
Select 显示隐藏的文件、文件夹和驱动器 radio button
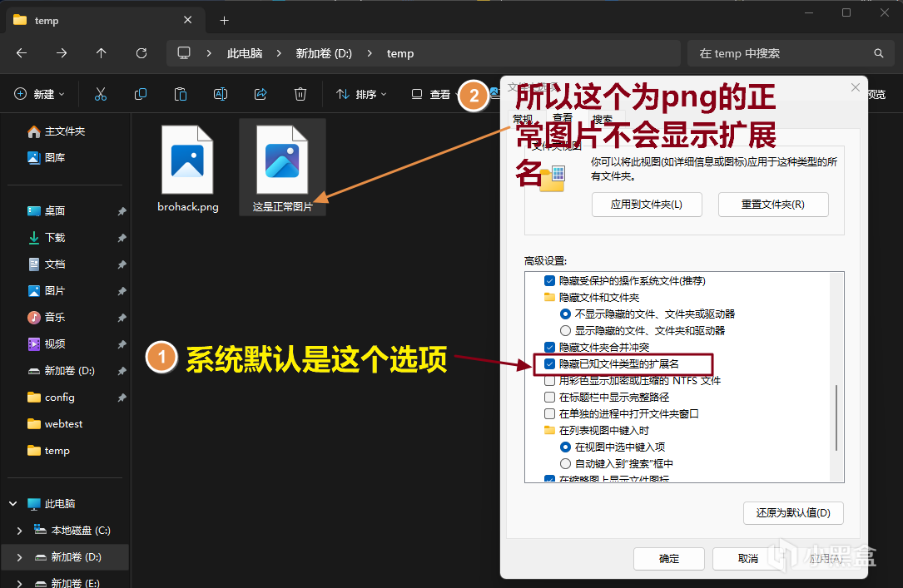566,330
